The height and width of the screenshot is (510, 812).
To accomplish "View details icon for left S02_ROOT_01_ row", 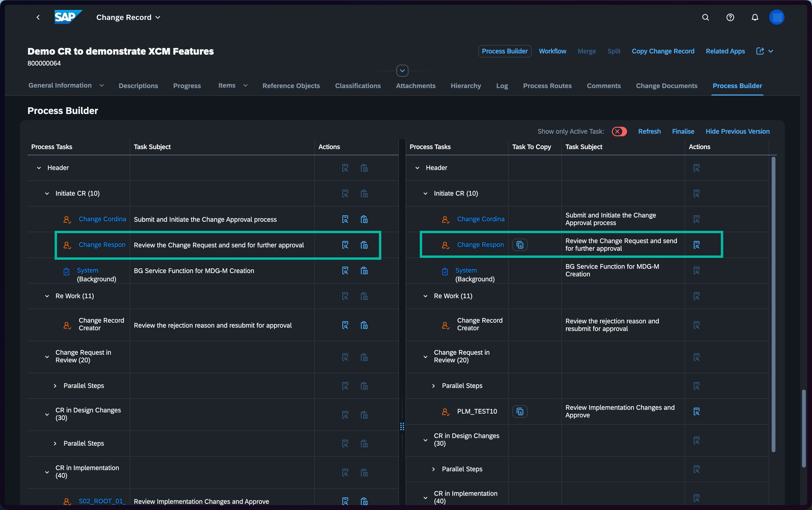I will coord(345,501).
